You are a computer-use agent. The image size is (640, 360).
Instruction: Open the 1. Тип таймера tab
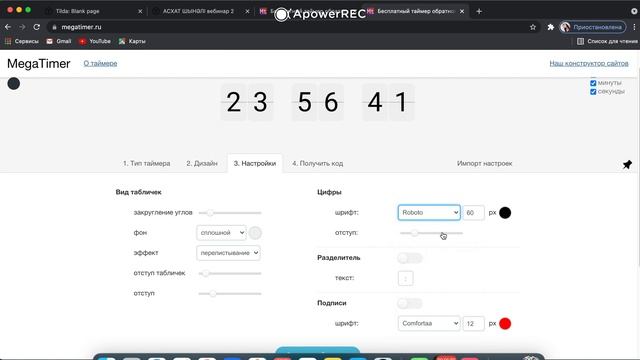147,163
